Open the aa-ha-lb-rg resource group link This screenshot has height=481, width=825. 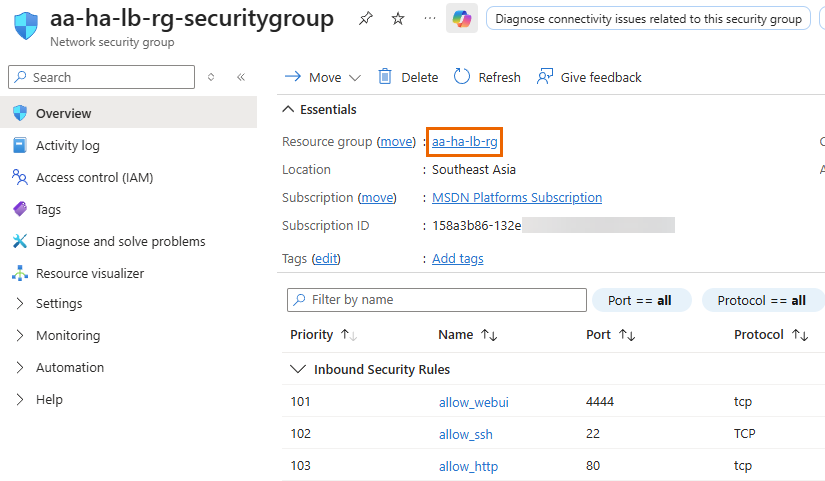pyautogui.click(x=465, y=142)
